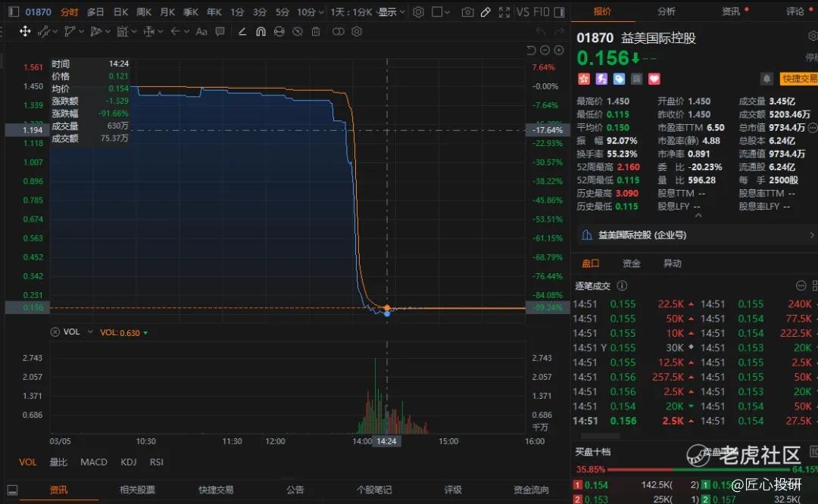Zoom in chart with plus circle
818x504 pixels.
(559, 50)
